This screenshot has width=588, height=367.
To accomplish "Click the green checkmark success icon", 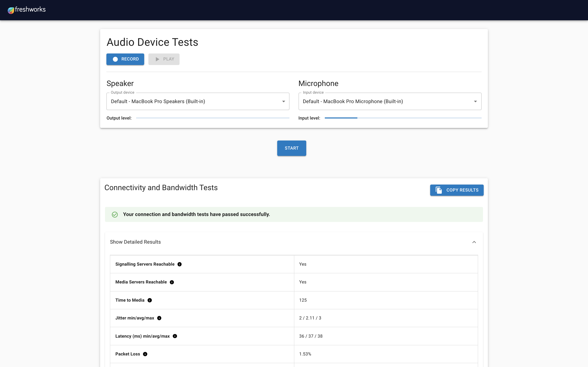I will pyautogui.click(x=115, y=214).
